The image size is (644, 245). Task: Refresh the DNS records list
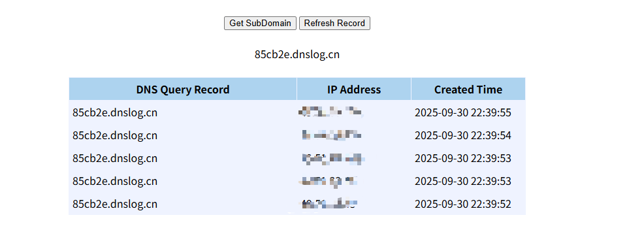334,23
